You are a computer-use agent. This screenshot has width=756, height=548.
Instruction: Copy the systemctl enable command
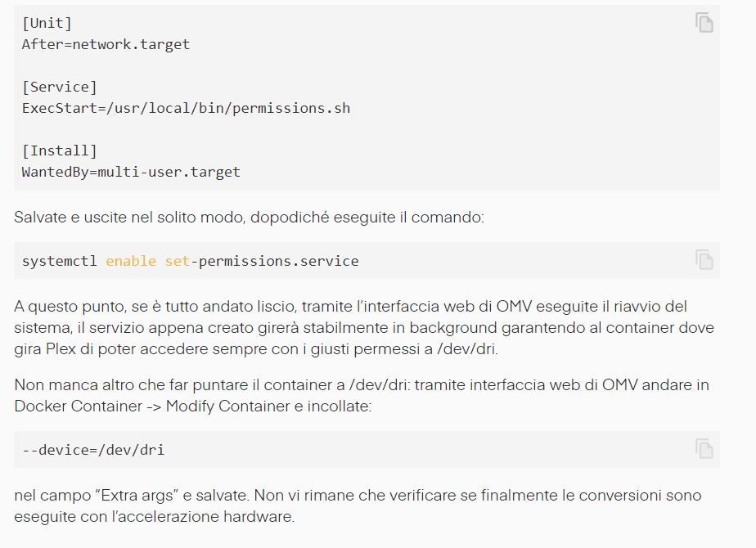pyautogui.click(x=704, y=260)
